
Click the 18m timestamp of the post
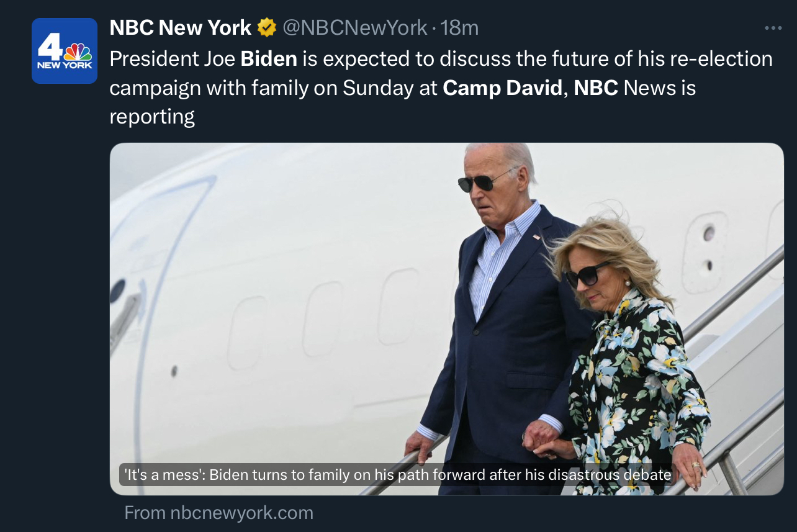coord(459,27)
